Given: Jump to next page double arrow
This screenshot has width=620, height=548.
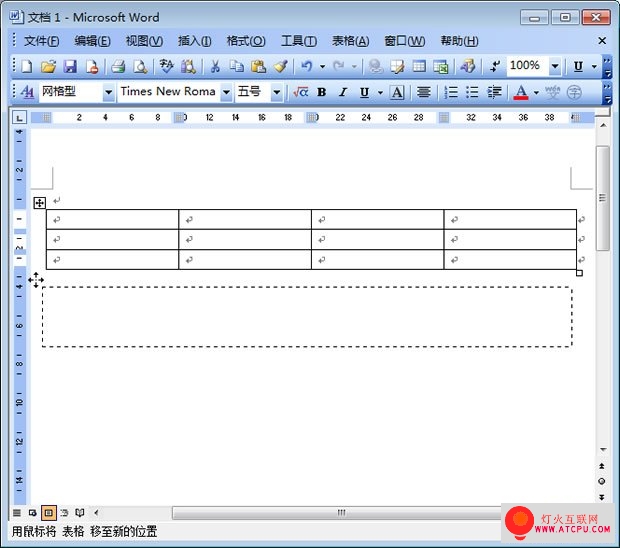Looking at the screenshot, I should [601, 497].
